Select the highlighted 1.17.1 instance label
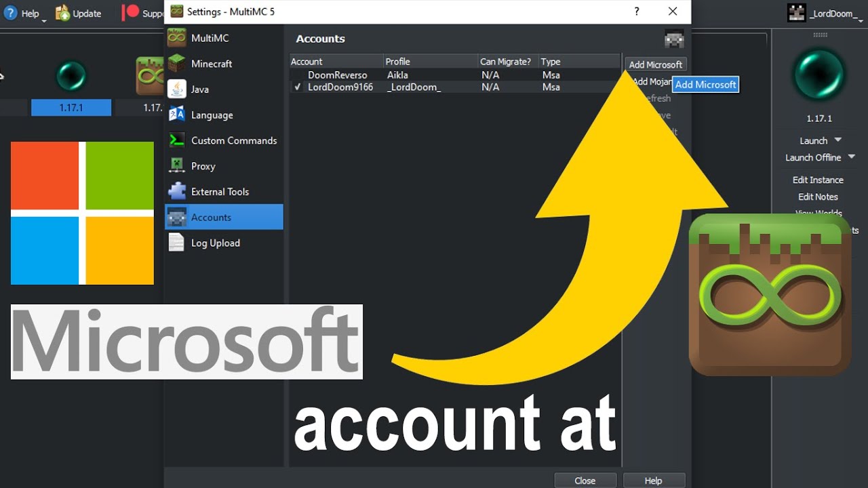The height and width of the screenshot is (488, 868). pos(71,107)
